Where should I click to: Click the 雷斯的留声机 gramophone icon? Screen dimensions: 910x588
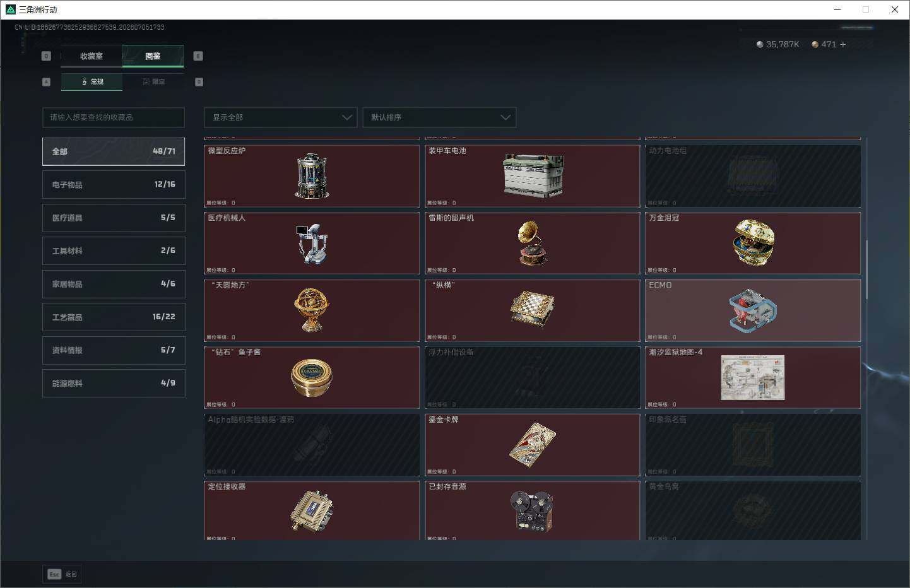tap(533, 243)
